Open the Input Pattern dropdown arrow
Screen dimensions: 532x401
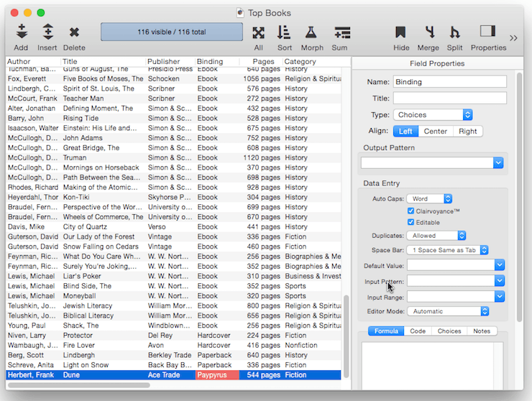coord(500,280)
